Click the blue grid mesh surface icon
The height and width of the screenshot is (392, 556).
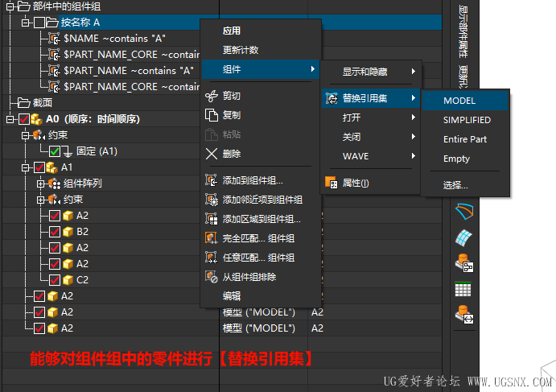click(x=464, y=238)
